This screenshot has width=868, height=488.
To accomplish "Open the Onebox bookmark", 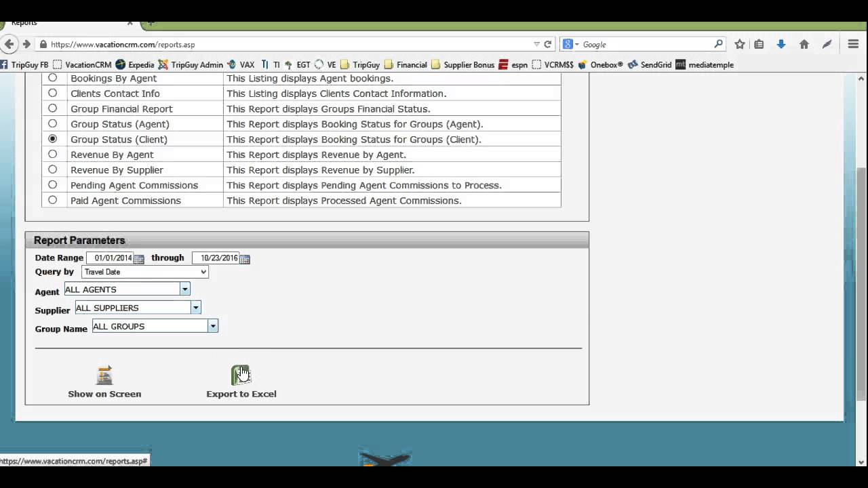I will pyautogui.click(x=599, y=65).
